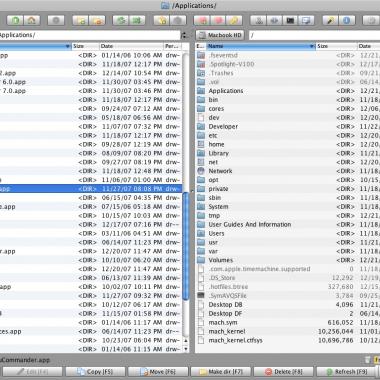Viewport: 380px width, 380px height.
Task: Click the Delete [F8] red icon button
Action: [283, 372]
